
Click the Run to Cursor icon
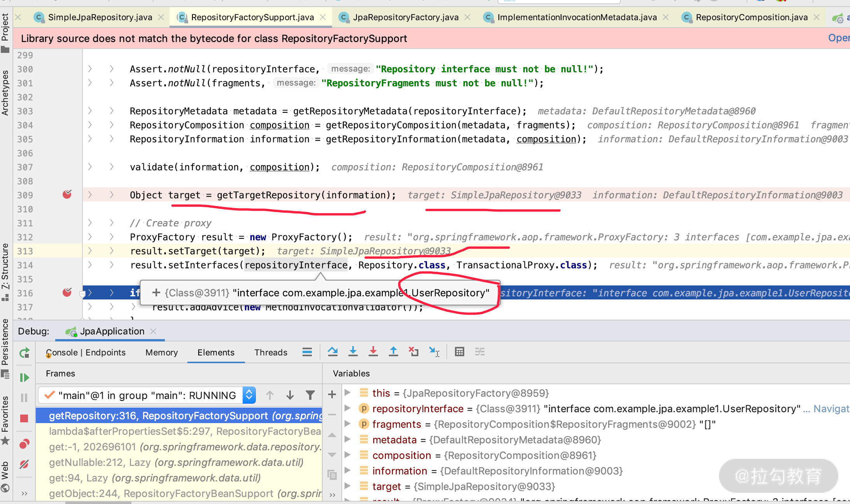[x=434, y=352]
